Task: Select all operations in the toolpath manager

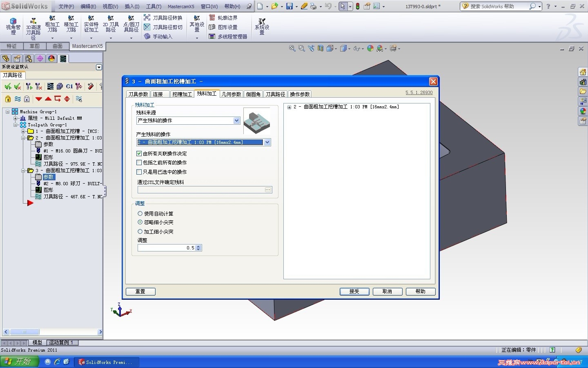Action: 8,86
